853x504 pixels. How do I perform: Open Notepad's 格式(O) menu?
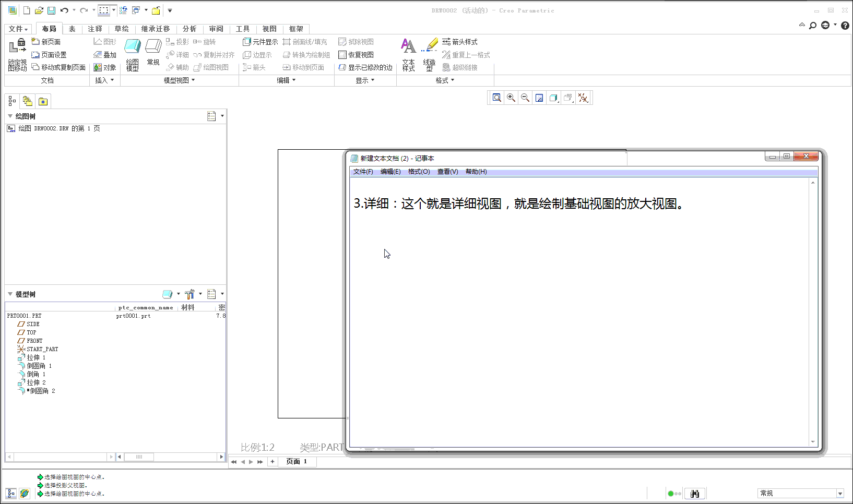(x=419, y=172)
